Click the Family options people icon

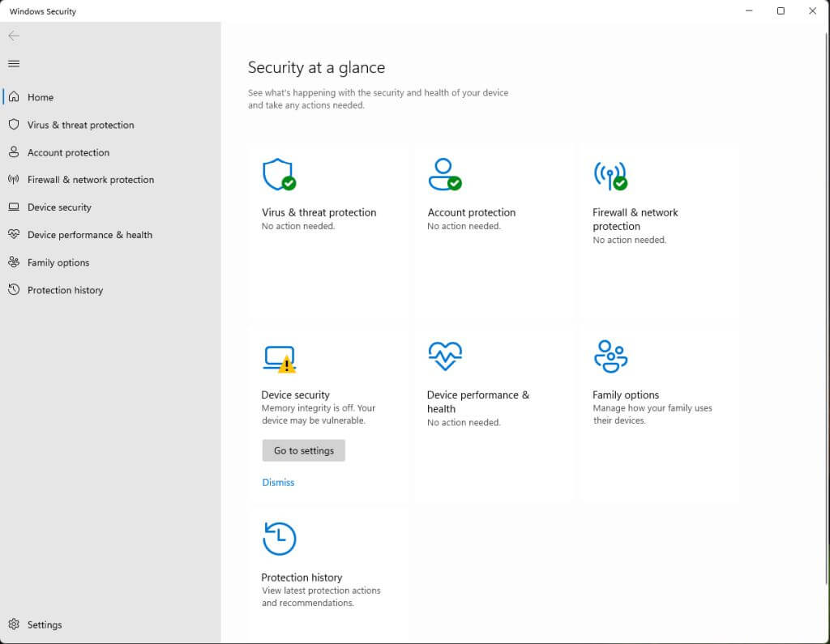pos(610,356)
